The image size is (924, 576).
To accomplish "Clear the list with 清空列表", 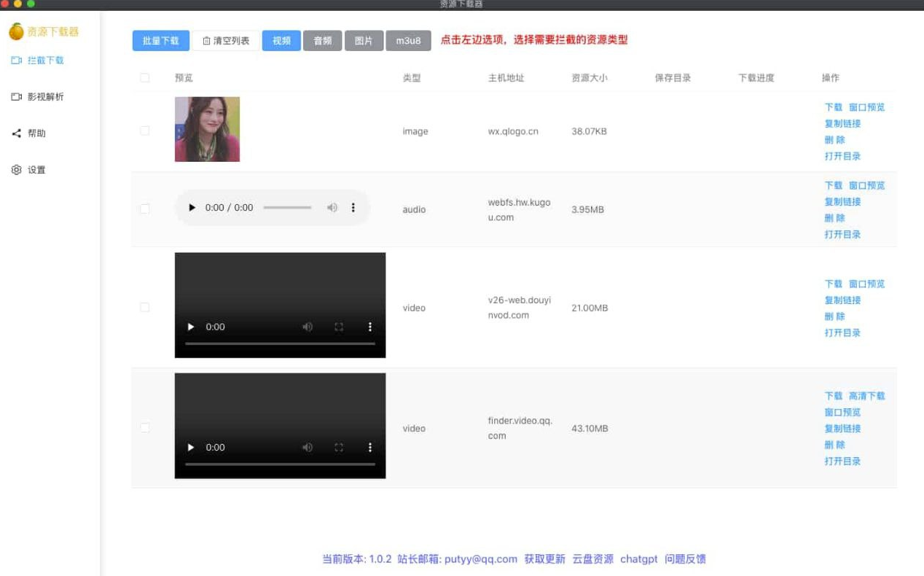I will point(226,41).
